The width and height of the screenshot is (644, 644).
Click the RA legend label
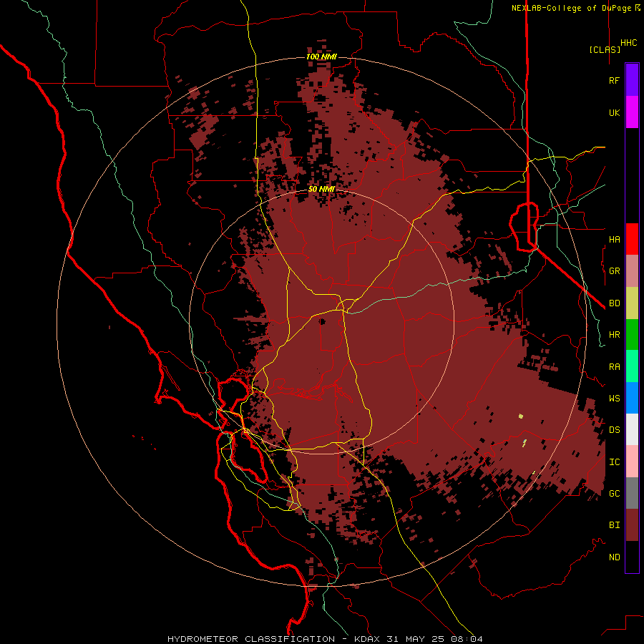(615, 367)
